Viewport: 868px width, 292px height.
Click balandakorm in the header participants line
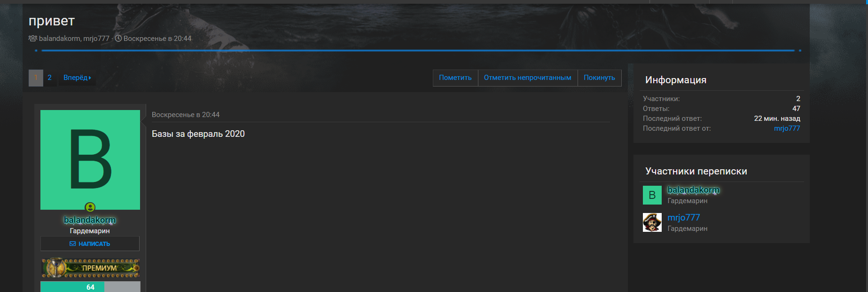[59, 39]
